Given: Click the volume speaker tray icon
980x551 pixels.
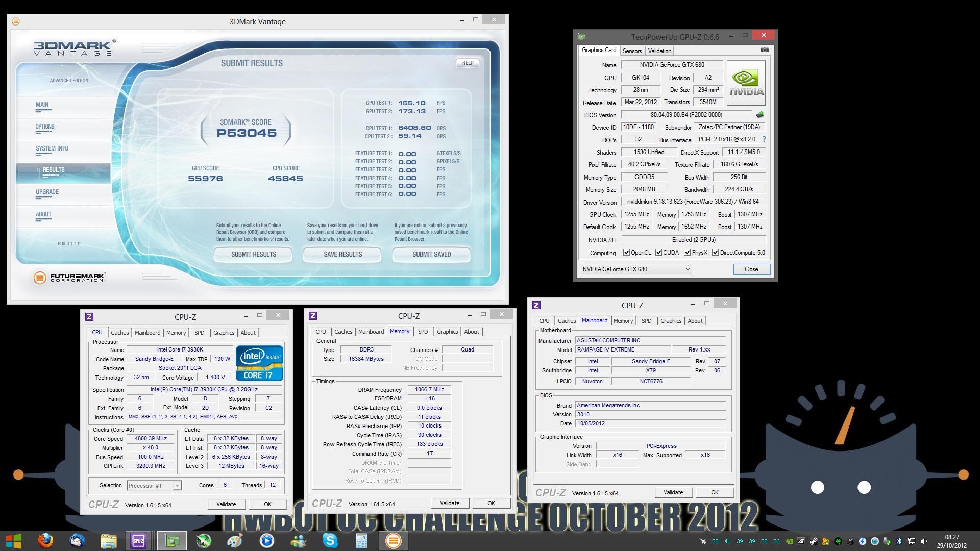Looking at the screenshot, I should (x=924, y=541).
